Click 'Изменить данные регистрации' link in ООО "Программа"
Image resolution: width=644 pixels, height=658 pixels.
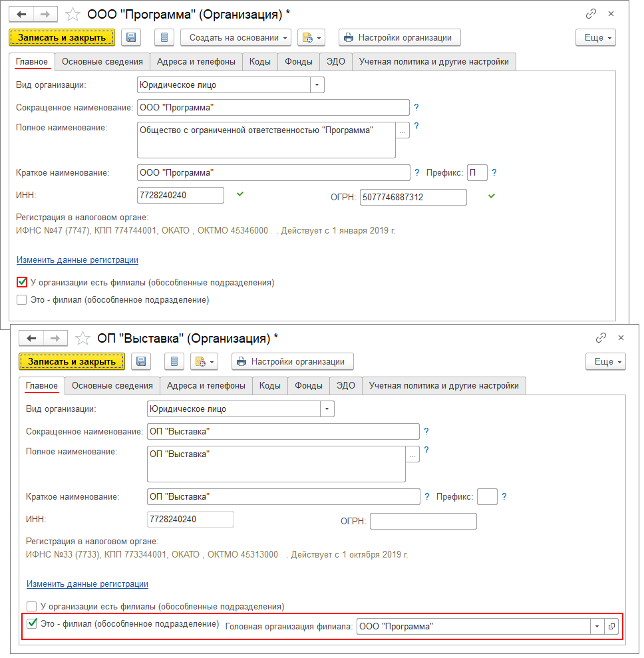click(77, 259)
